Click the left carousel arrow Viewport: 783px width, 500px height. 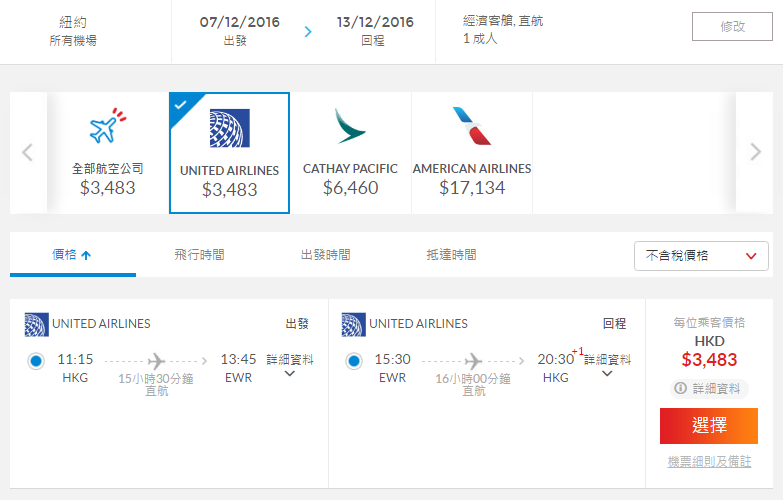click(x=28, y=152)
